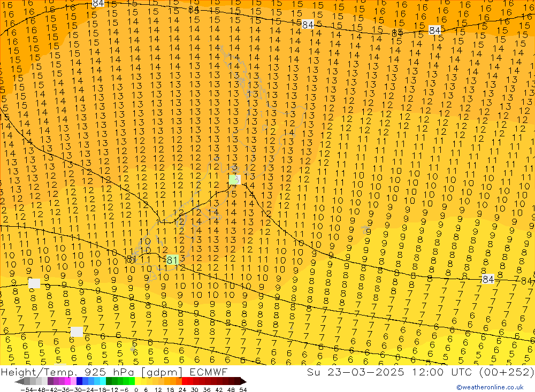Image resolution: width=535 pixels, height=392 pixels.
Task: Select the dark purple swatch above -42
Action: click(x=50, y=381)
